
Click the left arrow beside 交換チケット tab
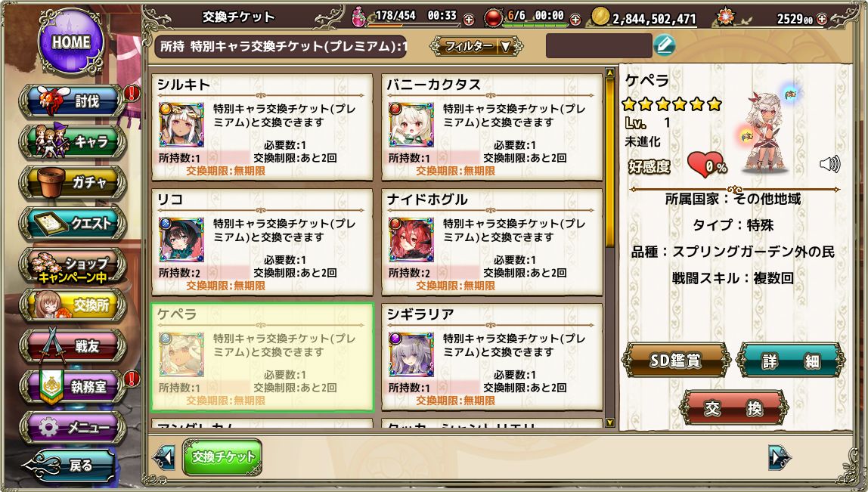164,457
